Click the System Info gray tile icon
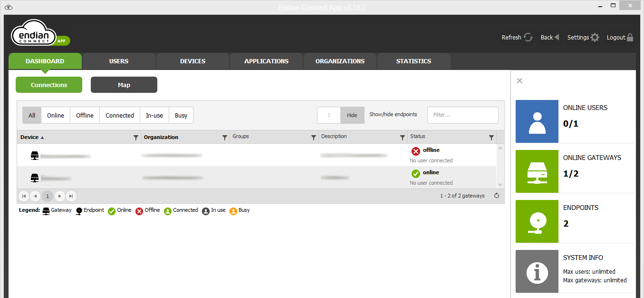 tap(537, 271)
